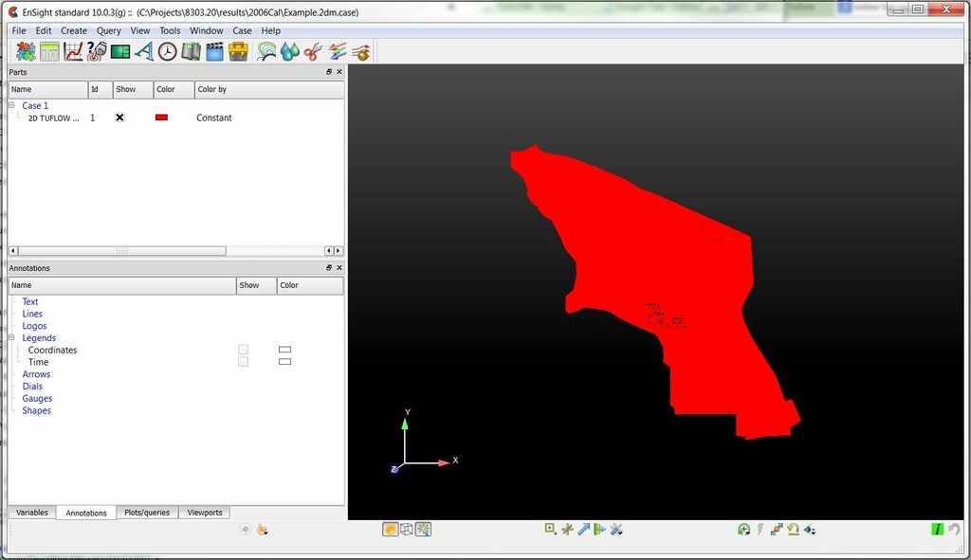
Task: Select the blue water droplets icon
Action: 290,51
